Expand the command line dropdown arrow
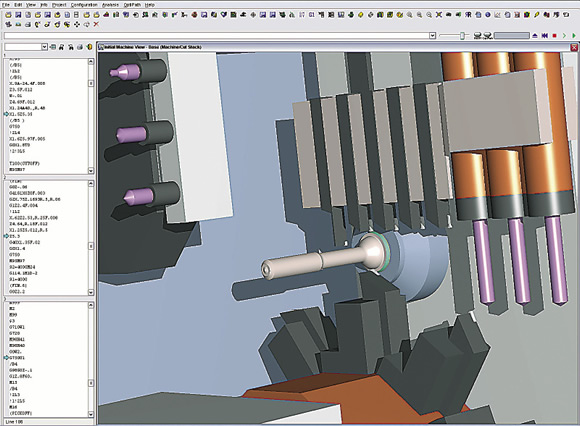 [x=432, y=36]
